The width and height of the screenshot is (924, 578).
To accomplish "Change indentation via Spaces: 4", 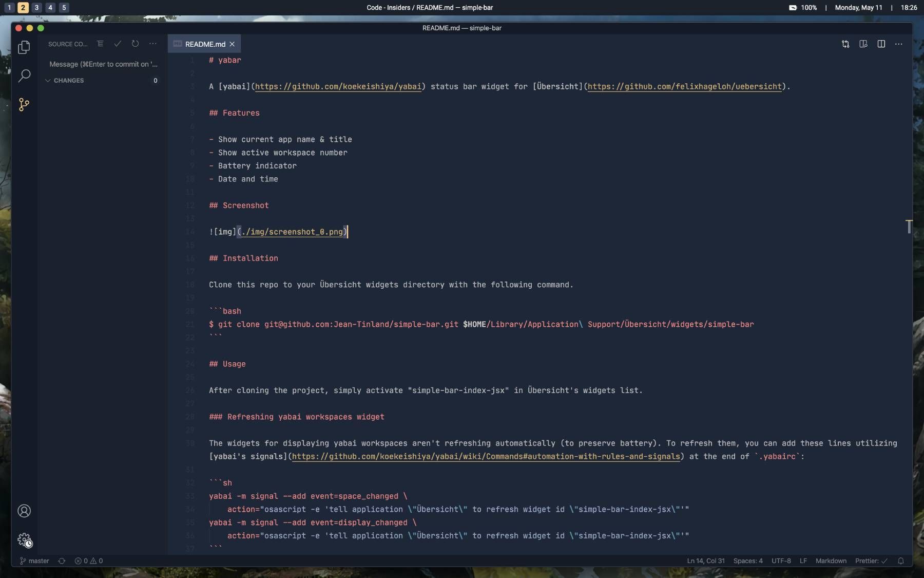I will point(748,561).
